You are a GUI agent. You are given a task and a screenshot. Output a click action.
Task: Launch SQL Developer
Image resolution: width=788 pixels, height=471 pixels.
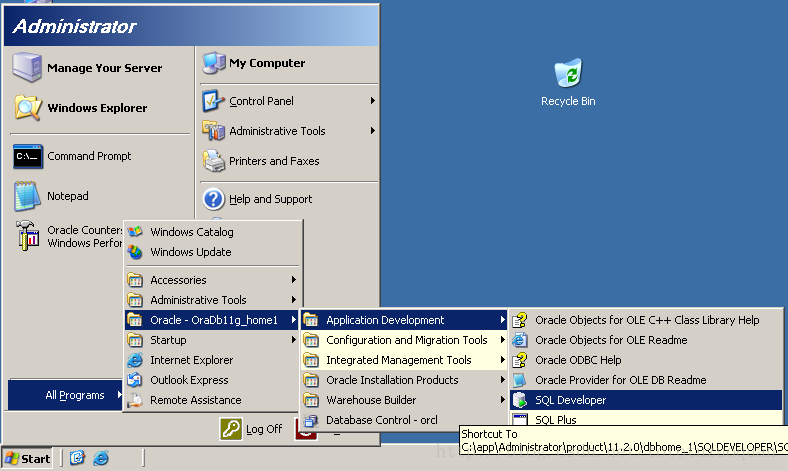pyautogui.click(x=646, y=400)
